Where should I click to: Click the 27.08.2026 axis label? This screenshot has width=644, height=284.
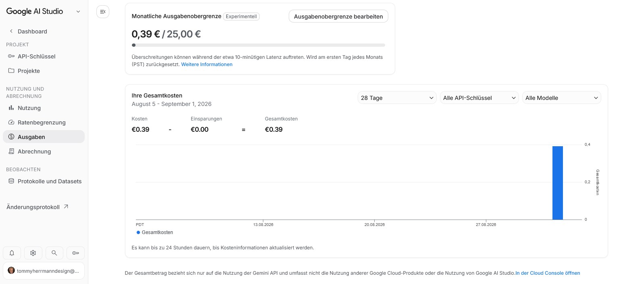486,224
